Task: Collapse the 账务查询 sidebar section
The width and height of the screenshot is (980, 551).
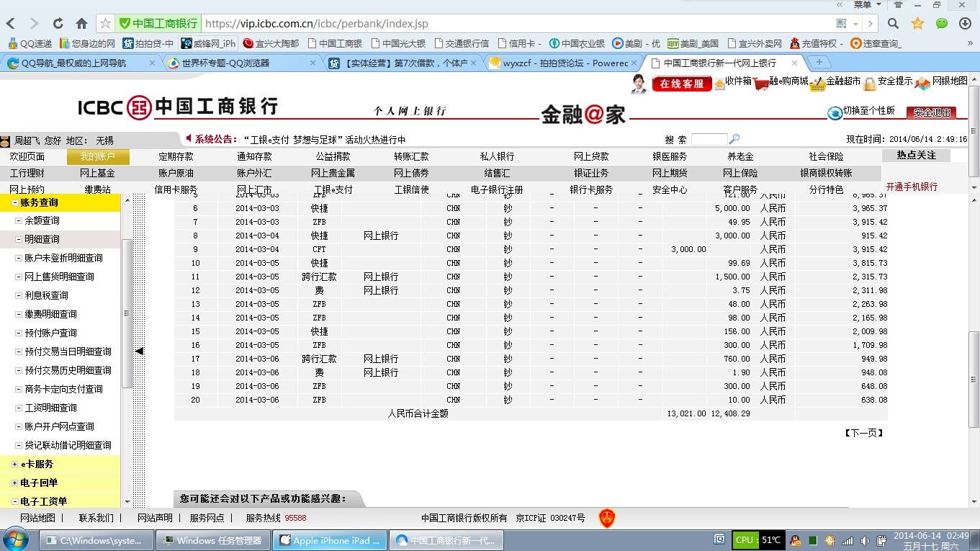Action: 15,203
